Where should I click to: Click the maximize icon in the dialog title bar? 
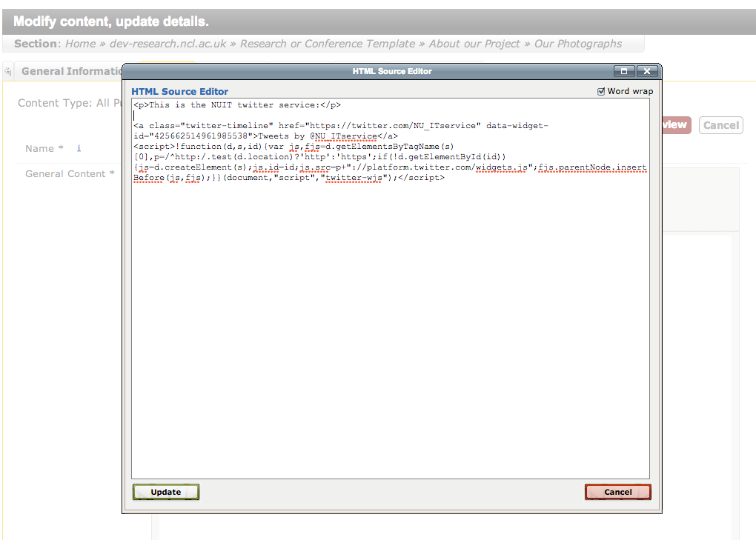point(624,71)
